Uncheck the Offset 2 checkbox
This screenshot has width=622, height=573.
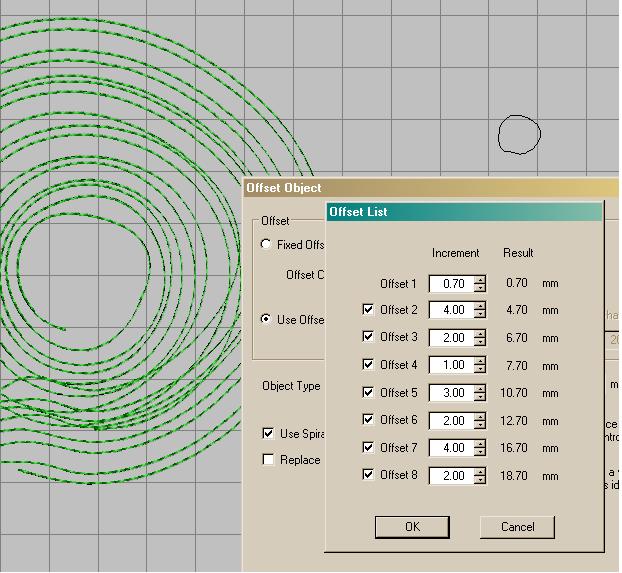point(368,310)
